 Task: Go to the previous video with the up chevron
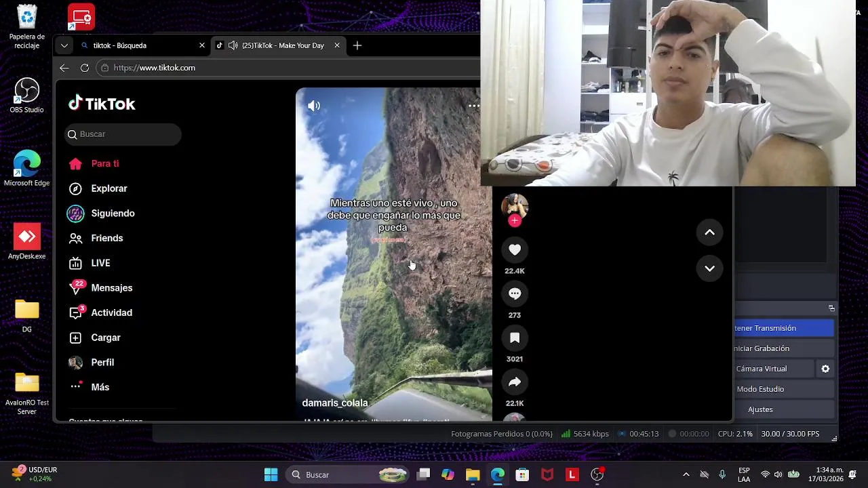tap(709, 232)
